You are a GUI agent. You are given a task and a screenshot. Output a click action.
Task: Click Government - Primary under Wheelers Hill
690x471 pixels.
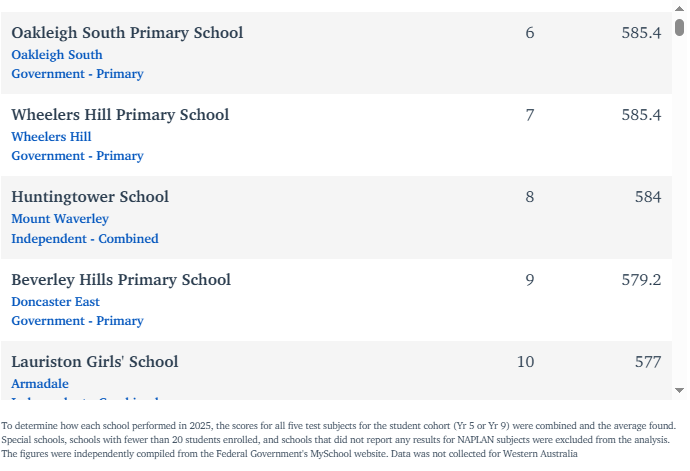point(77,156)
